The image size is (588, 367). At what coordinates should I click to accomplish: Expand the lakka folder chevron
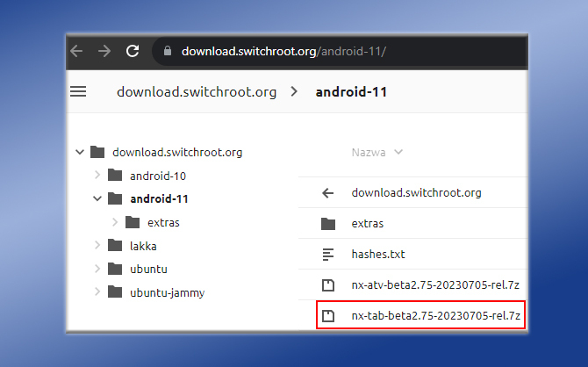click(97, 246)
